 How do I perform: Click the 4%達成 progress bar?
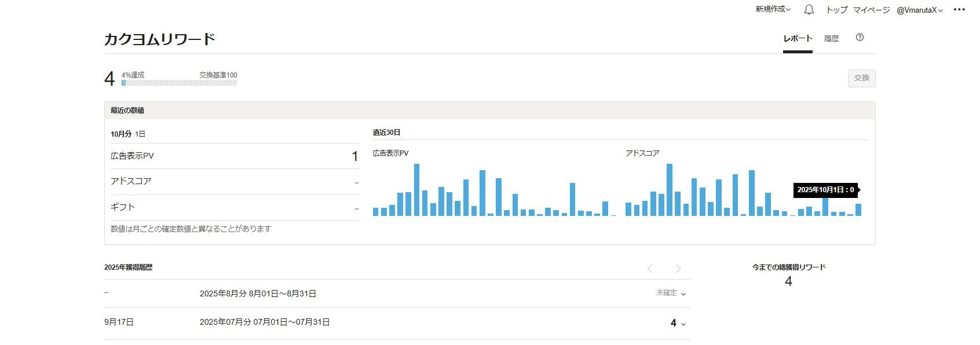(179, 83)
